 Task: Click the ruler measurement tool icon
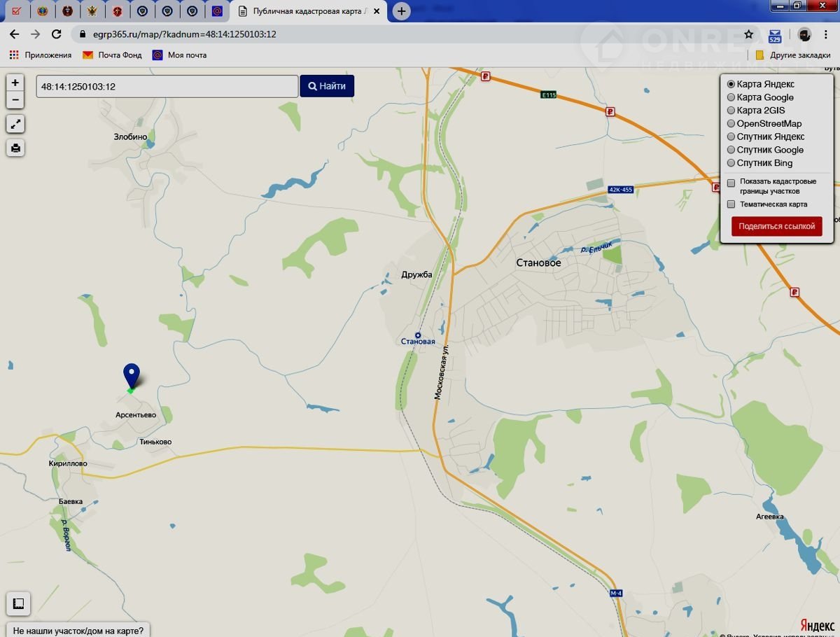[x=18, y=603]
